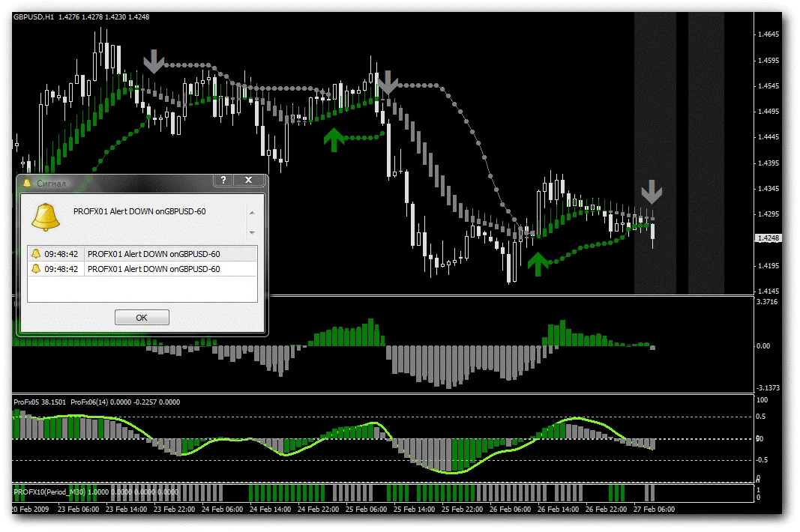Click the ProFx05 38.1501 indicator label
This screenshot has height=532, width=800.
click(39, 402)
